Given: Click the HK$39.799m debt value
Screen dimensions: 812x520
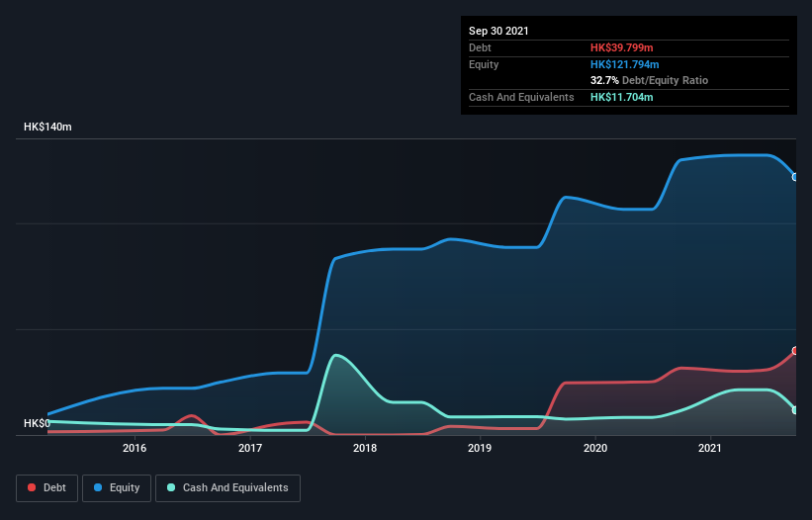Looking at the screenshot, I should [x=621, y=47].
